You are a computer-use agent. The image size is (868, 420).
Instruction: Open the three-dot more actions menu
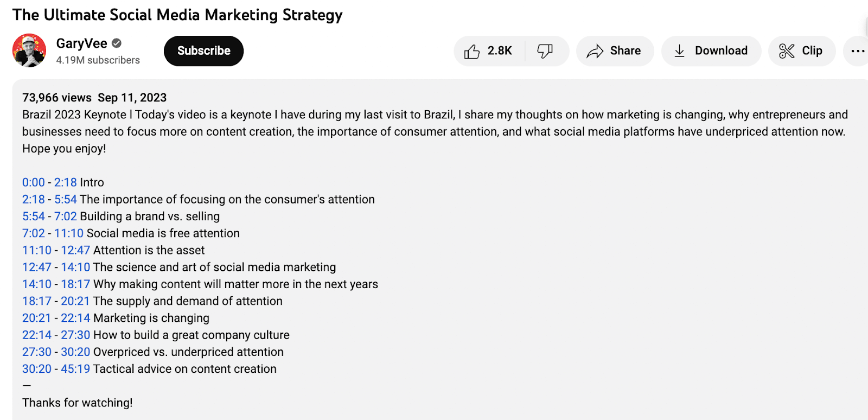[x=858, y=51]
